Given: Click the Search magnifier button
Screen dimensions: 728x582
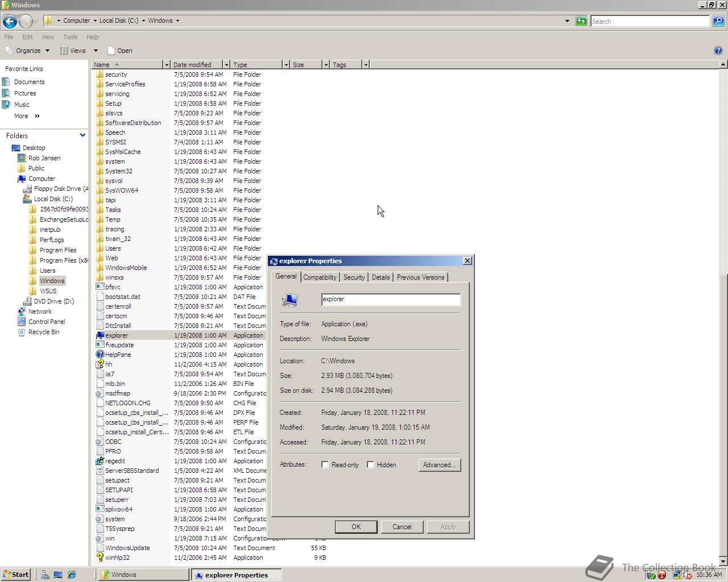Looking at the screenshot, I should [x=718, y=21].
